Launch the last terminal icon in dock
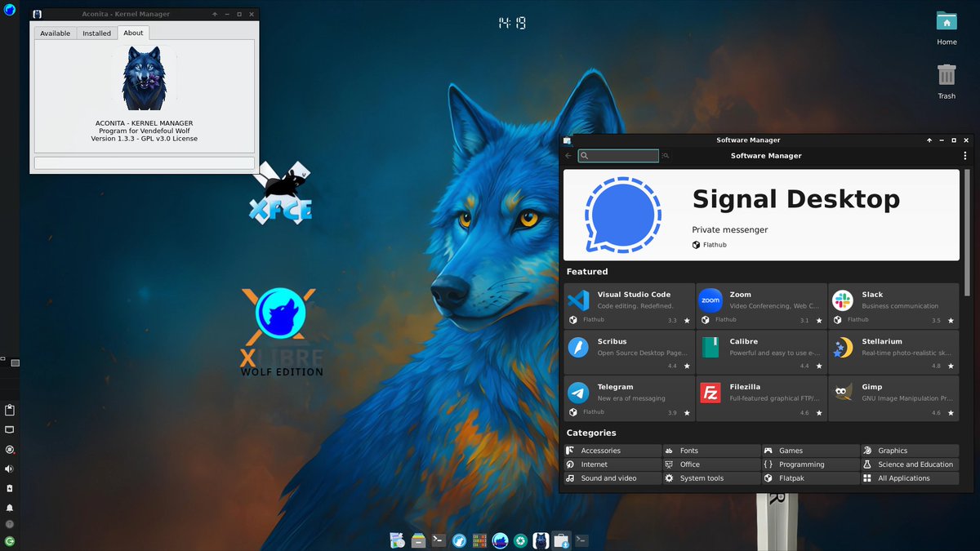Image resolution: width=980 pixels, height=551 pixels. pyautogui.click(x=581, y=540)
